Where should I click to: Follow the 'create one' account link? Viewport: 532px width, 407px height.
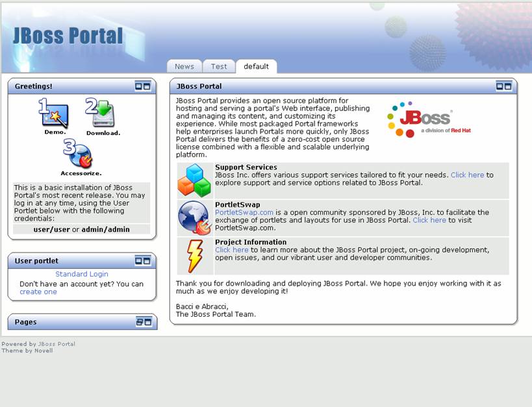pyautogui.click(x=38, y=291)
